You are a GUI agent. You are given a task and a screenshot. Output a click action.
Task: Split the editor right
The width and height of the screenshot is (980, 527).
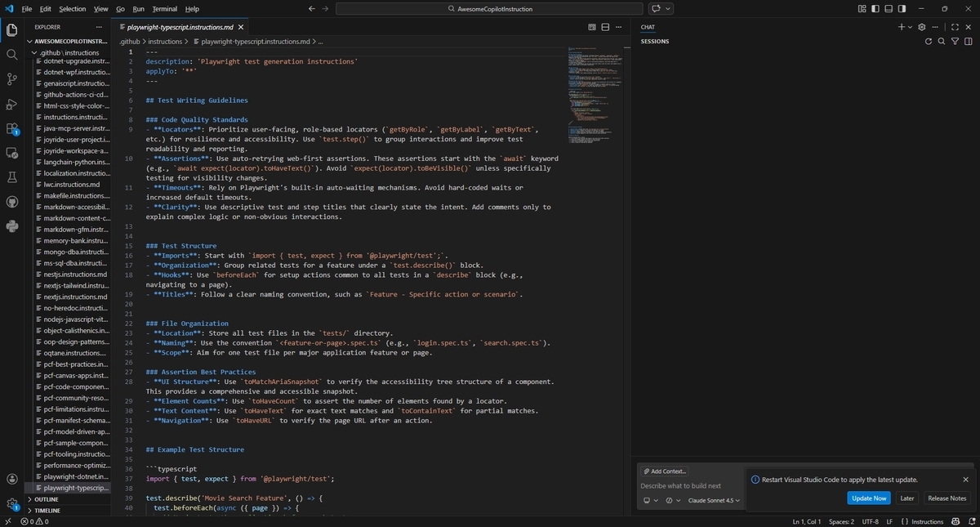(x=606, y=27)
